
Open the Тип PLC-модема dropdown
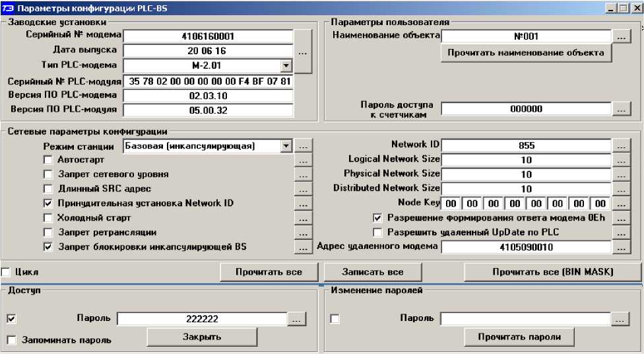286,65
